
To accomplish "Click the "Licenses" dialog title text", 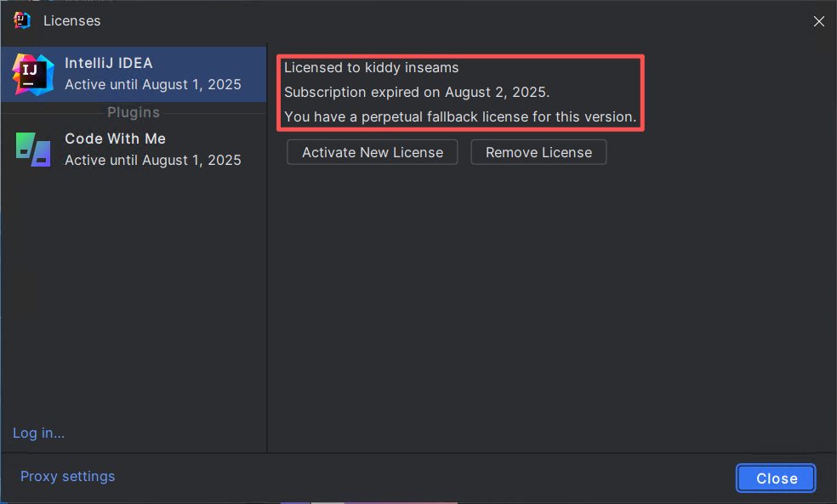I will [71, 20].
